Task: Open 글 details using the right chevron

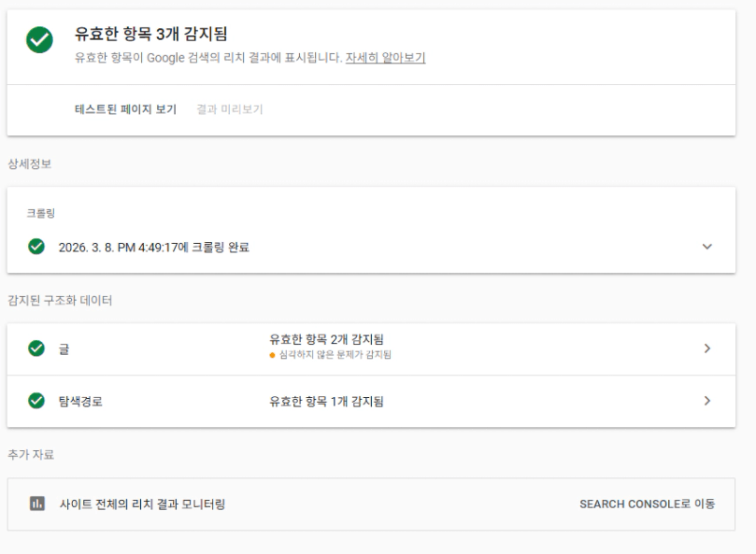Action: pos(706,348)
